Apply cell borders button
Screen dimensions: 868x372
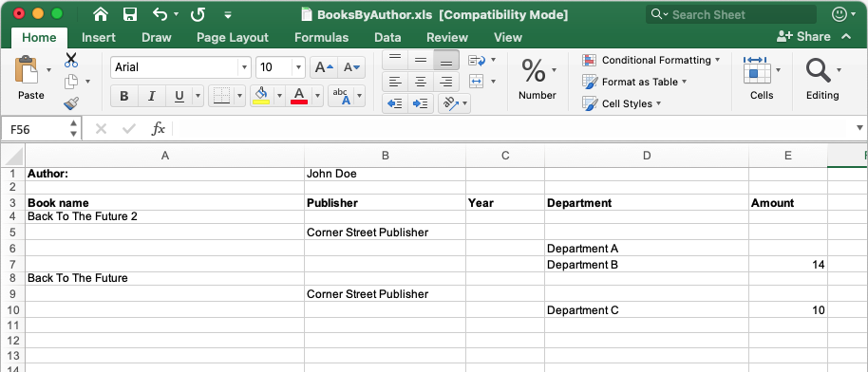[221, 97]
